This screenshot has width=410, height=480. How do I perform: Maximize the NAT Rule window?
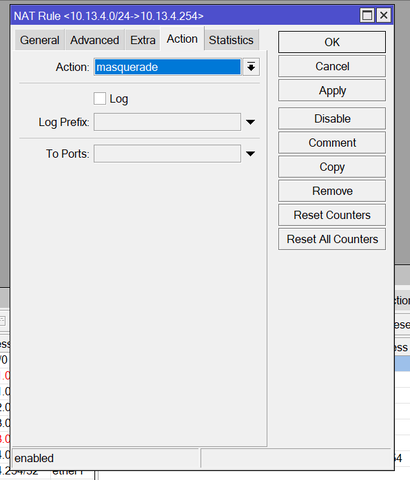(x=367, y=15)
